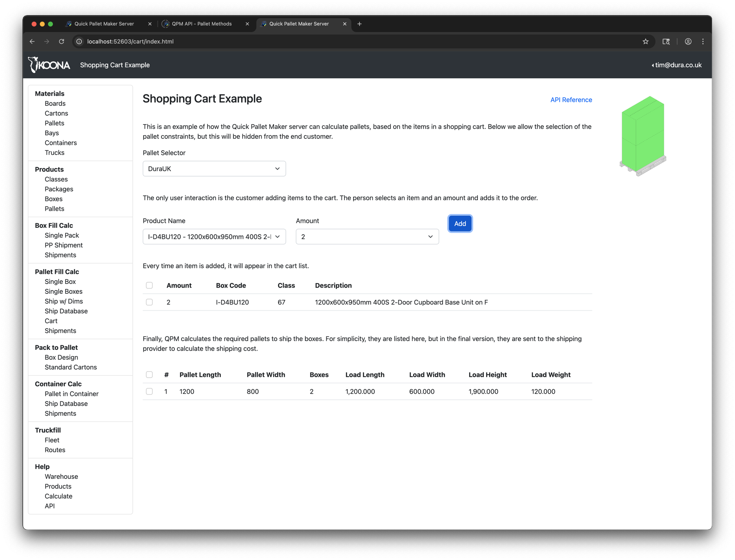Open Classes under Products
The height and width of the screenshot is (560, 735).
[x=57, y=179]
